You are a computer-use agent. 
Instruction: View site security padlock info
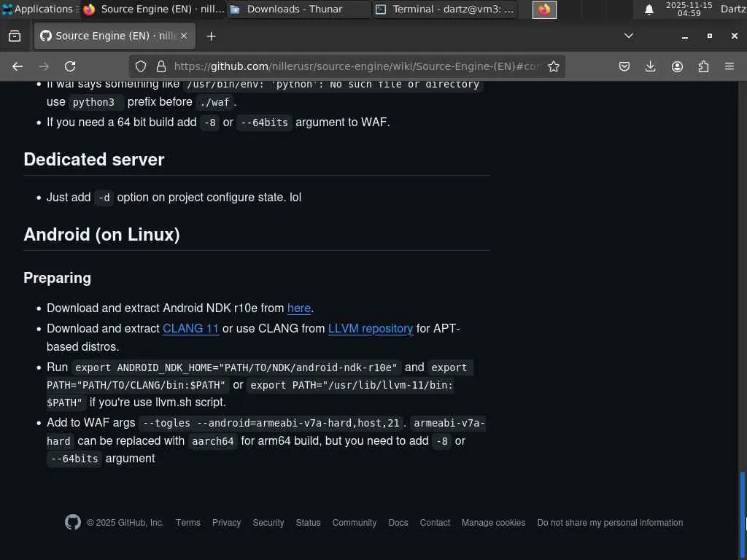tap(161, 66)
